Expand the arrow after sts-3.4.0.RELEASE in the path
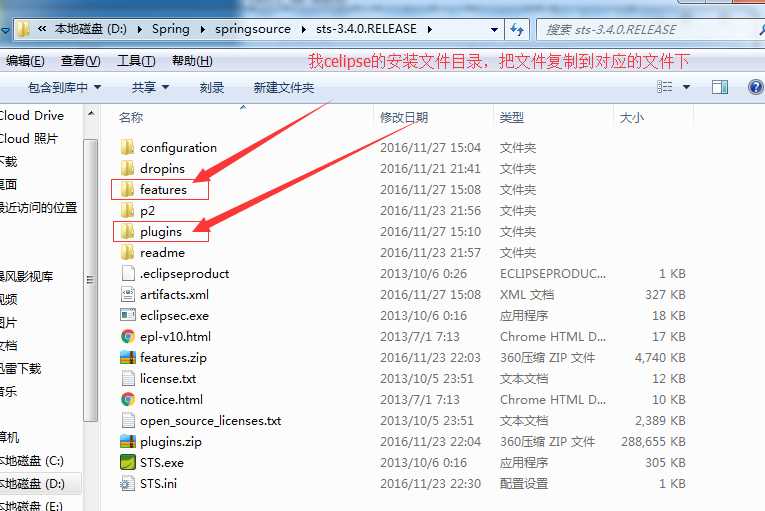 tap(430, 29)
